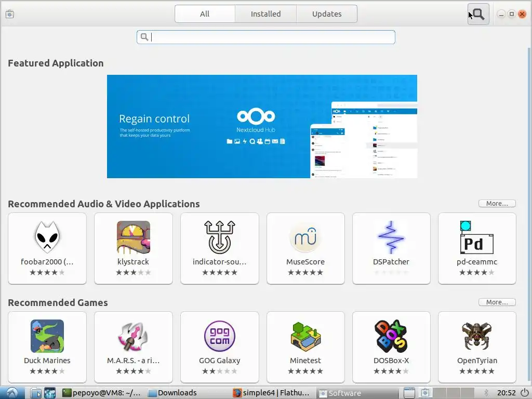Click the Recommended Games heading
This screenshot has width=532, height=399.
[58, 302]
